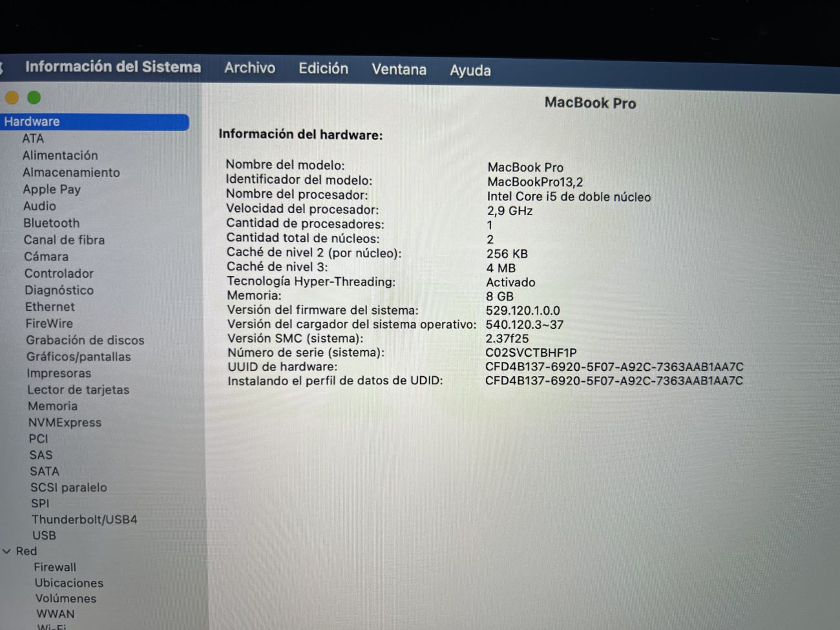
Task: Click the Instalando el perfil de datos UDID label
Action: 335,381
